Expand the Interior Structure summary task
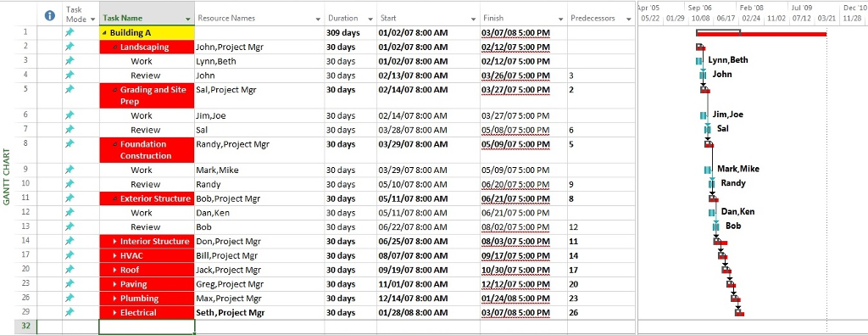 point(114,242)
